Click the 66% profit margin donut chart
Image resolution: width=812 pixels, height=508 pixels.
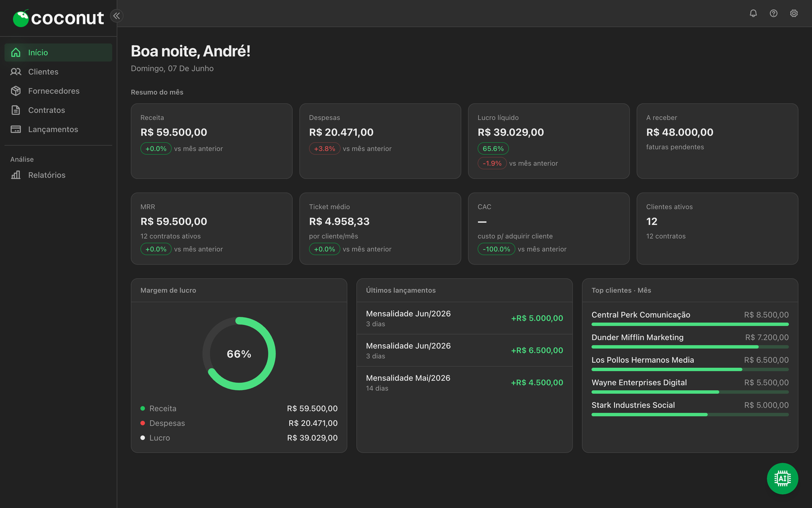click(239, 354)
